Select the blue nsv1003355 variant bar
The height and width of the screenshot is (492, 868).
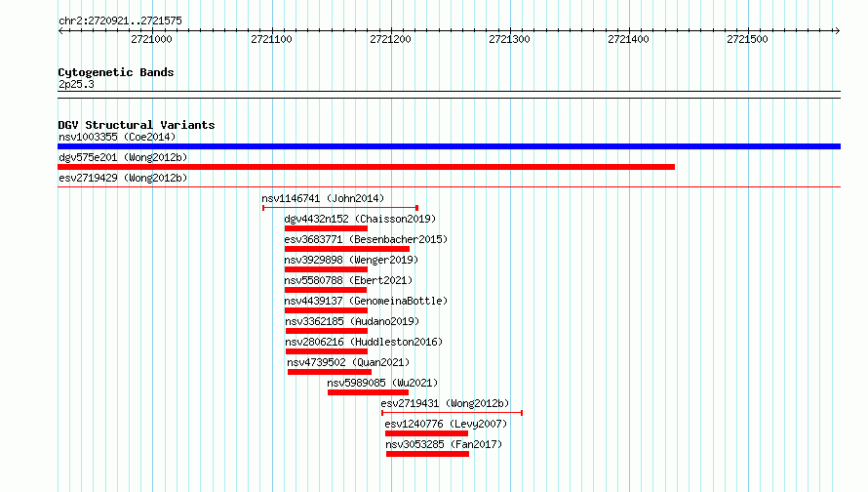(x=449, y=146)
